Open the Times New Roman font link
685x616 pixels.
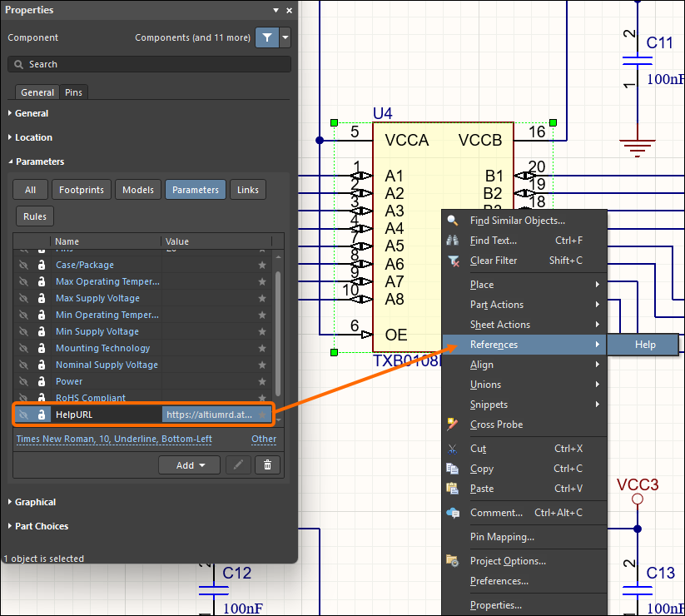pyautogui.click(x=114, y=439)
